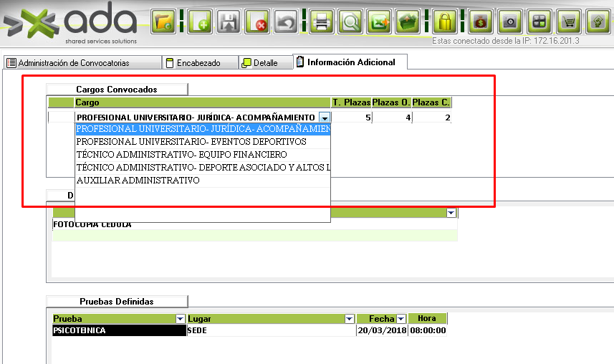Expand the Lugar column dropdown arrow
This screenshot has width=614, height=364.
pos(350,319)
